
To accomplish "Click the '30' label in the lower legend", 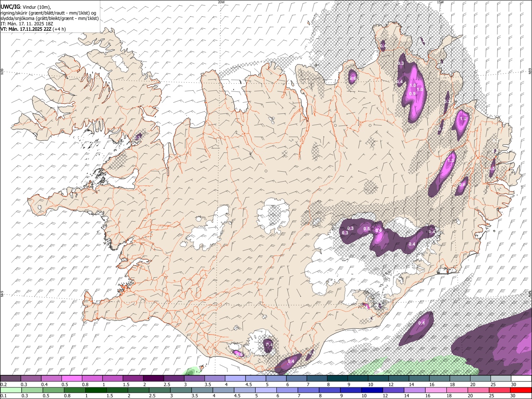I will tap(512, 396).
